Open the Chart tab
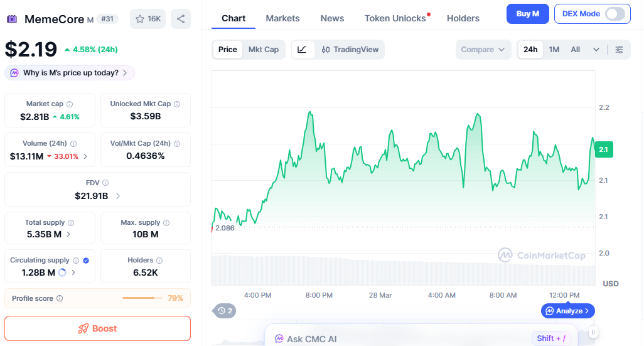The height and width of the screenshot is (346, 644). 233,18
